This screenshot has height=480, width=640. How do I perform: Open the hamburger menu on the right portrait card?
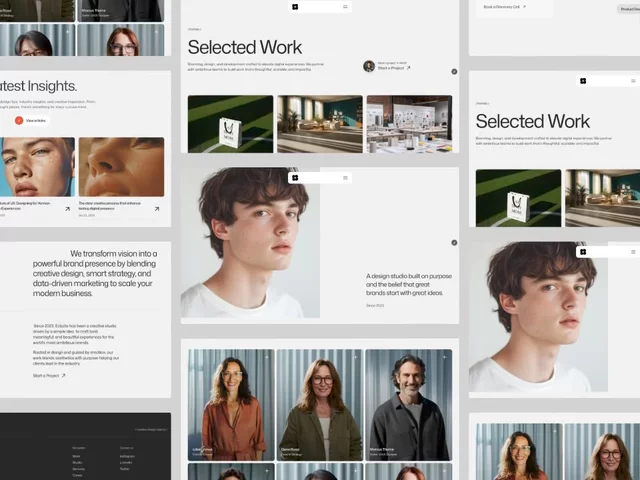633,252
